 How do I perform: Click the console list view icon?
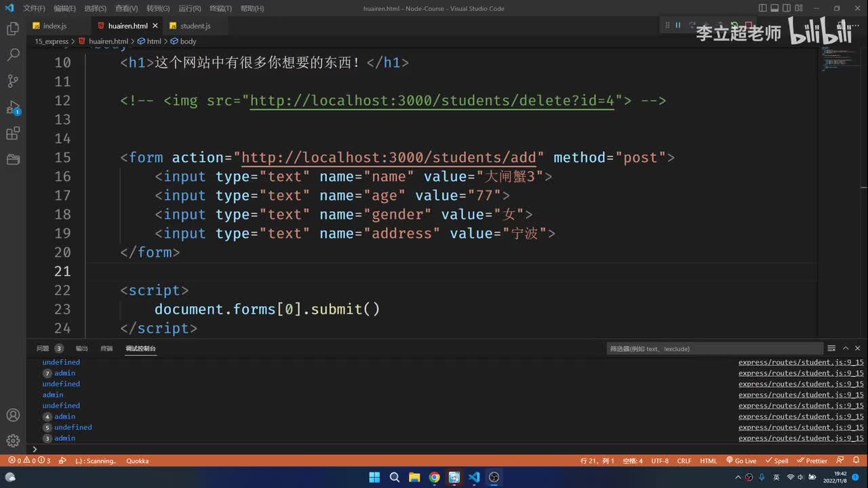(831, 348)
